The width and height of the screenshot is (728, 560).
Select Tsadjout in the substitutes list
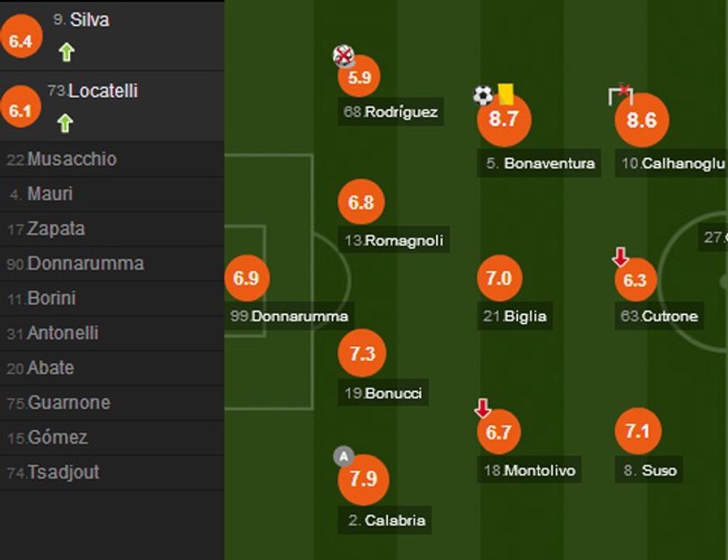pyautogui.click(x=63, y=472)
